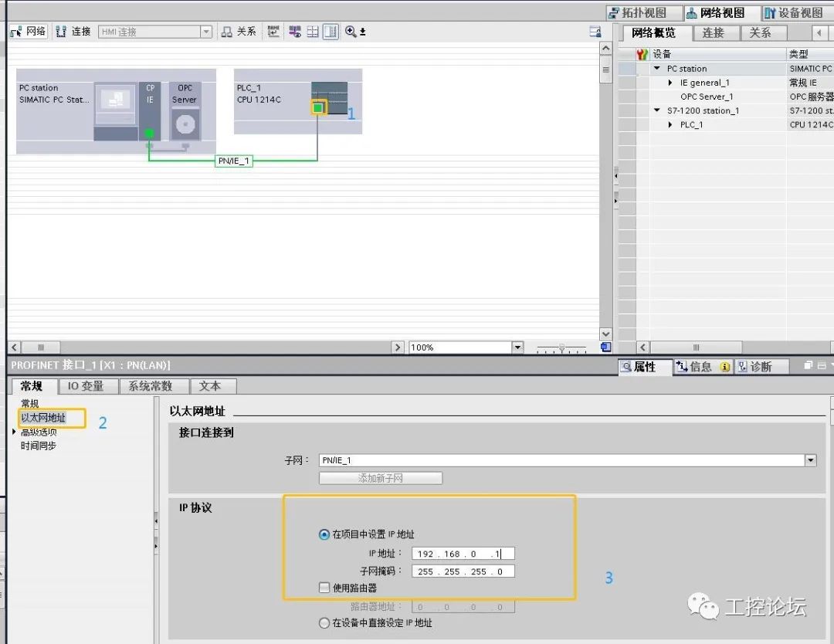The width and height of the screenshot is (834, 644).
Task: Click the table layout icon after the addresses icon
Action: point(313,32)
